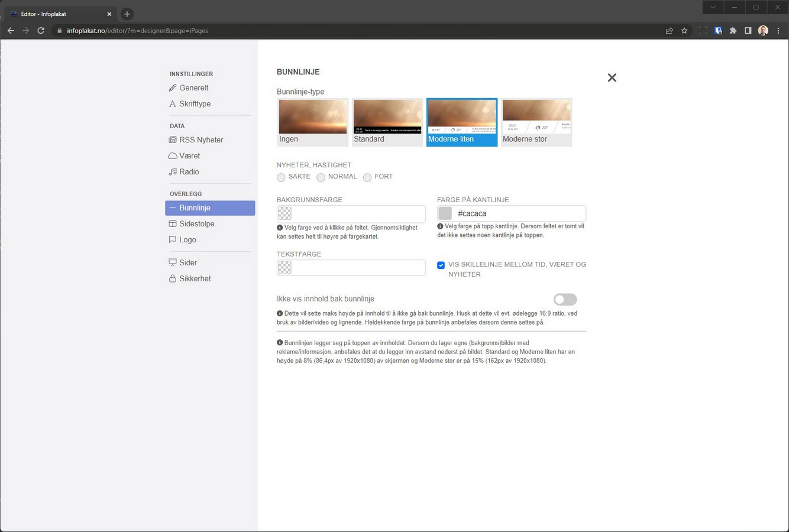Toggle Ikke vis innhold bak bunnlinje switch

point(565,300)
